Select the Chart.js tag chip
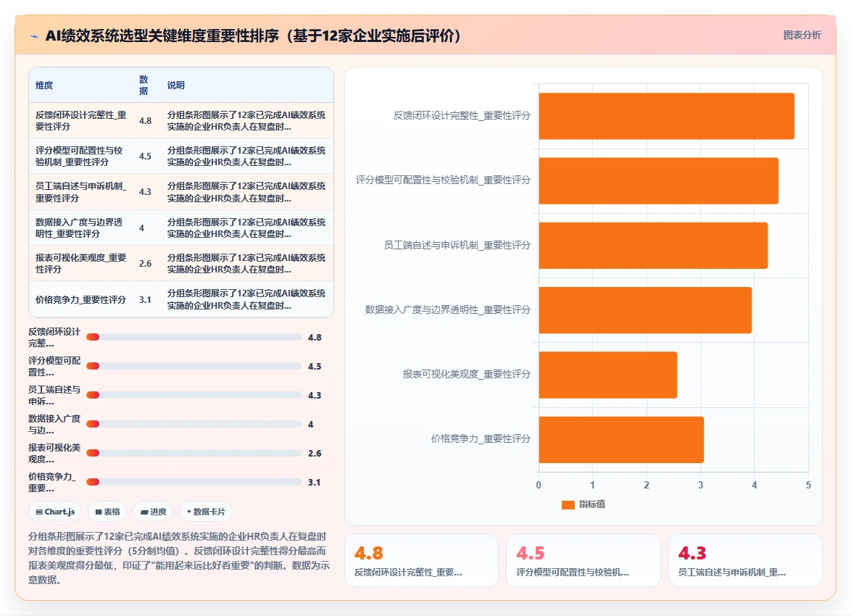Viewport: 851px width, 616px height. 55,511
